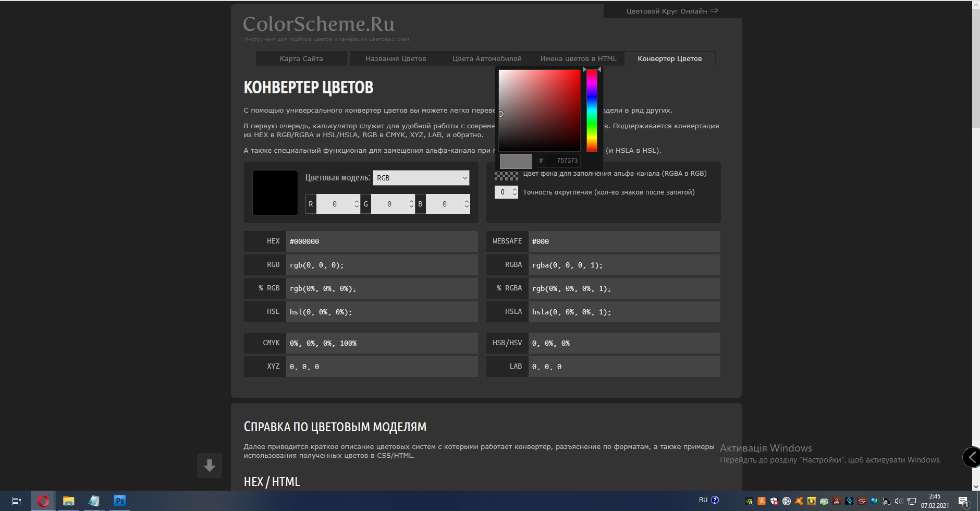The image size is (980, 511).
Task: Click the % RGB output field
Action: click(382, 288)
